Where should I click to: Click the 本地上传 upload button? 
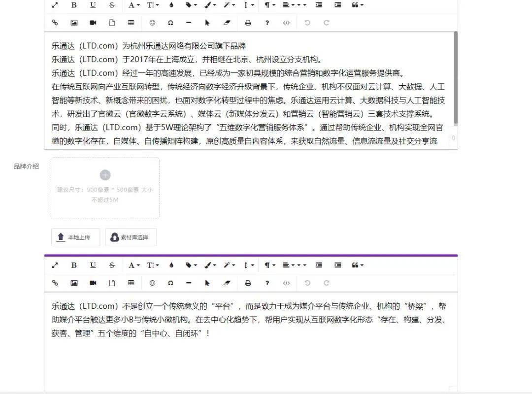click(76, 237)
